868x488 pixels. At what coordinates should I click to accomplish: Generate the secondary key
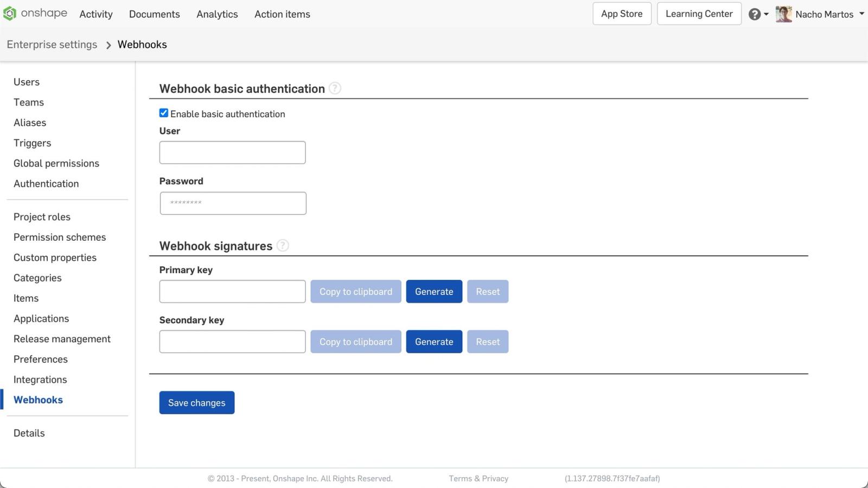coord(434,342)
